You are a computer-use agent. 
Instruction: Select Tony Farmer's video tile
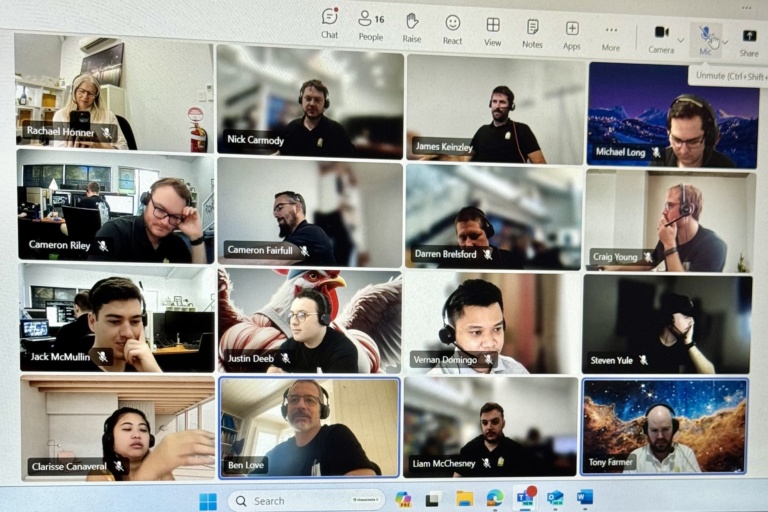pyautogui.click(x=664, y=426)
